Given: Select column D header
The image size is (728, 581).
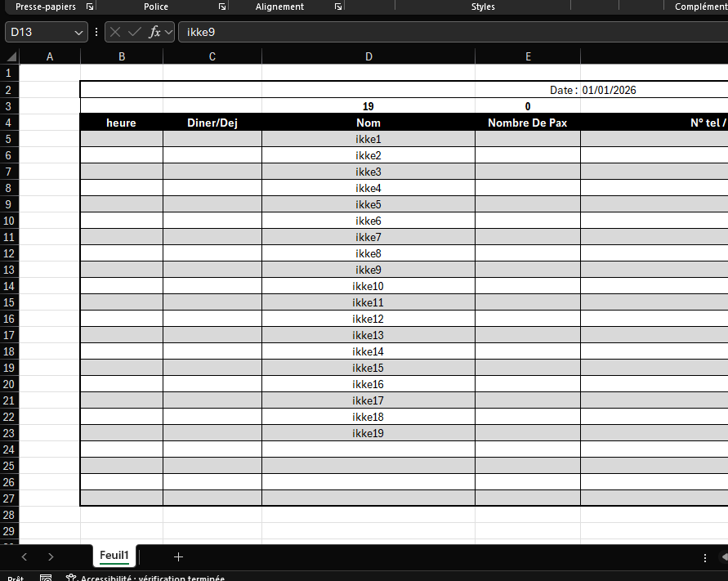Looking at the screenshot, I should 368,56.
